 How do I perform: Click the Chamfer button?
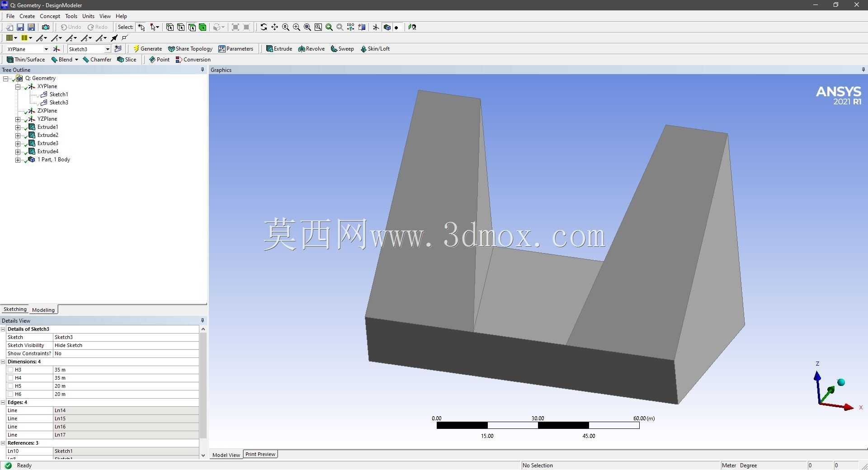97,60
